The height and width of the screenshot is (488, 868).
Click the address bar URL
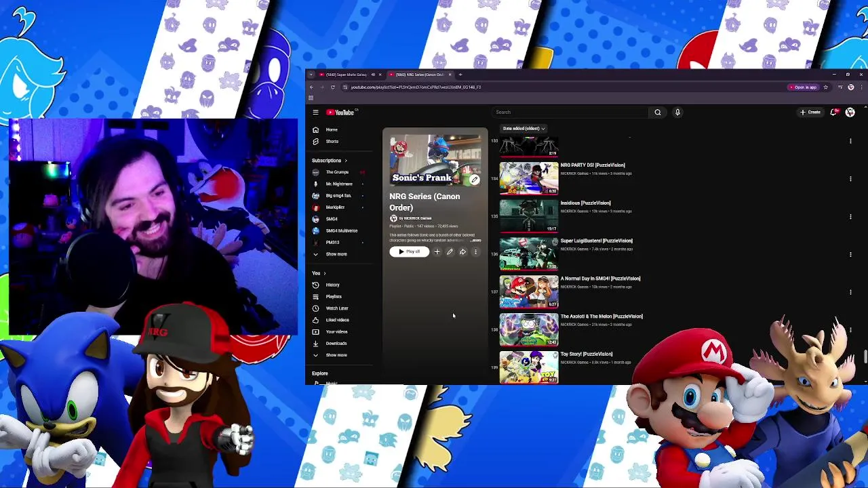tap(416, 87)
